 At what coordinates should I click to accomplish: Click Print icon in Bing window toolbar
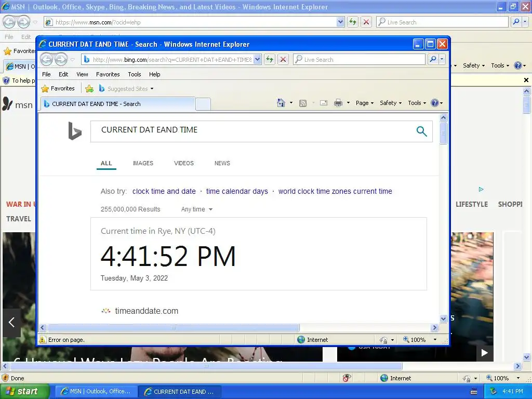tap(338, 103)
